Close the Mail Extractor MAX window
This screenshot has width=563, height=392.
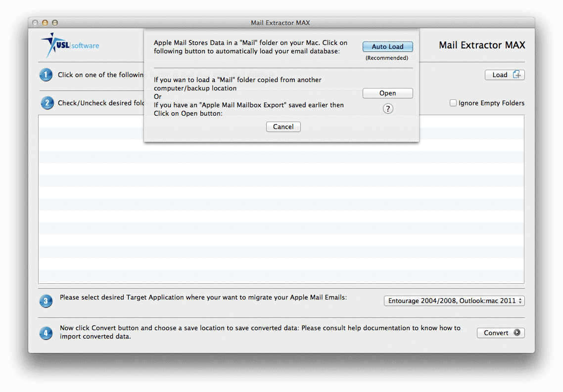pos(35,23)
